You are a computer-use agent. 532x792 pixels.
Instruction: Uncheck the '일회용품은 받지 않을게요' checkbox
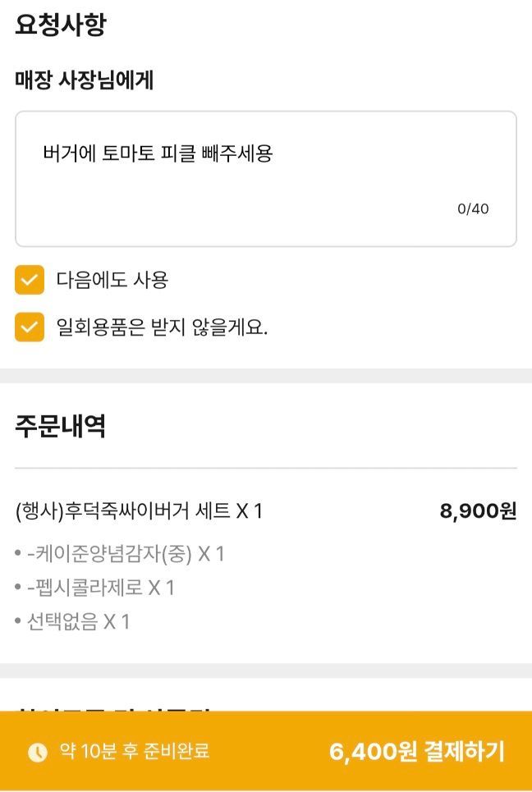click(30, 327)
